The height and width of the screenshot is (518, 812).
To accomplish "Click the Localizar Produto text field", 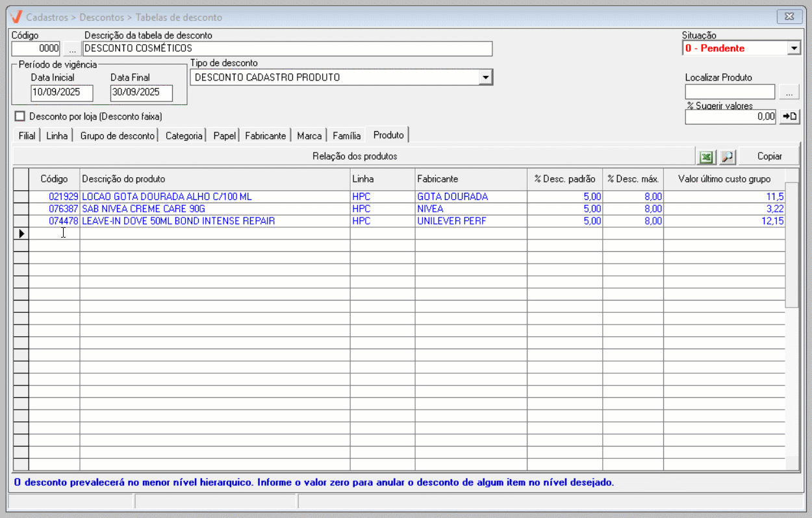I will [730, 92].
